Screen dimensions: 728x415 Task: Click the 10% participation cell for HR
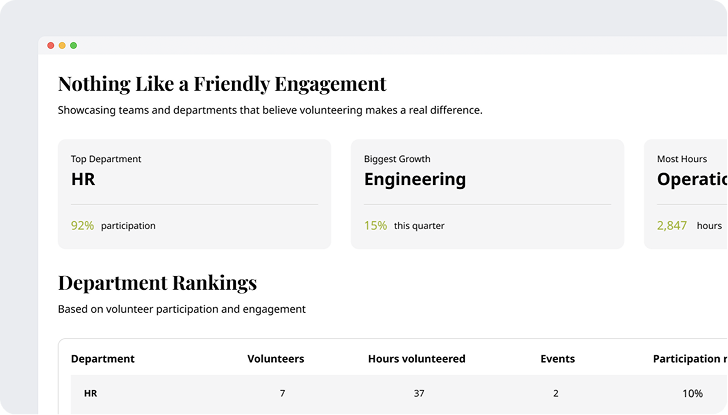tap(692, 394)
